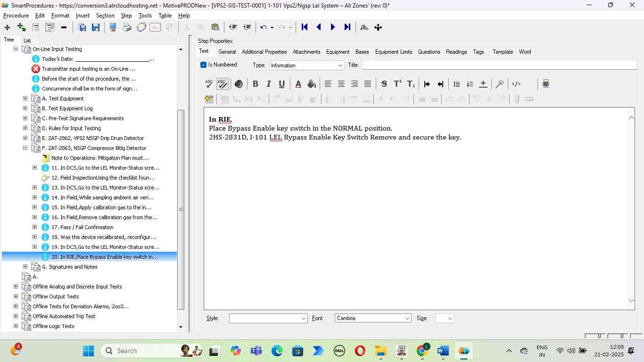This screenshot has height=362, width=644.
Task: Switch to the General tab
Action: click(x=227, y=52)
